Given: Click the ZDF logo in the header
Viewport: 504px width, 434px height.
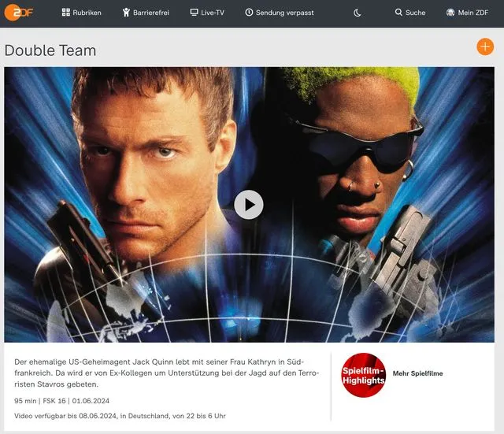Looking at the screenshot, I should click(17, 13).
